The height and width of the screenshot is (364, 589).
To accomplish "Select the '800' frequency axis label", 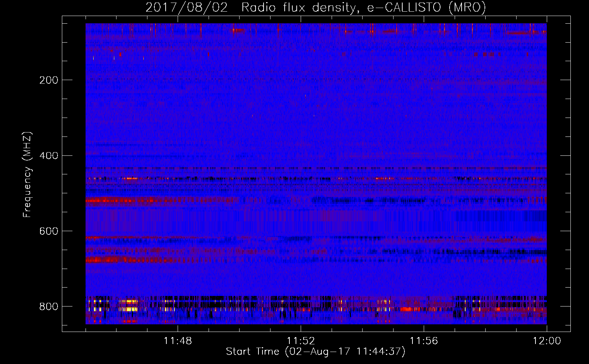I will pos(48,306).
